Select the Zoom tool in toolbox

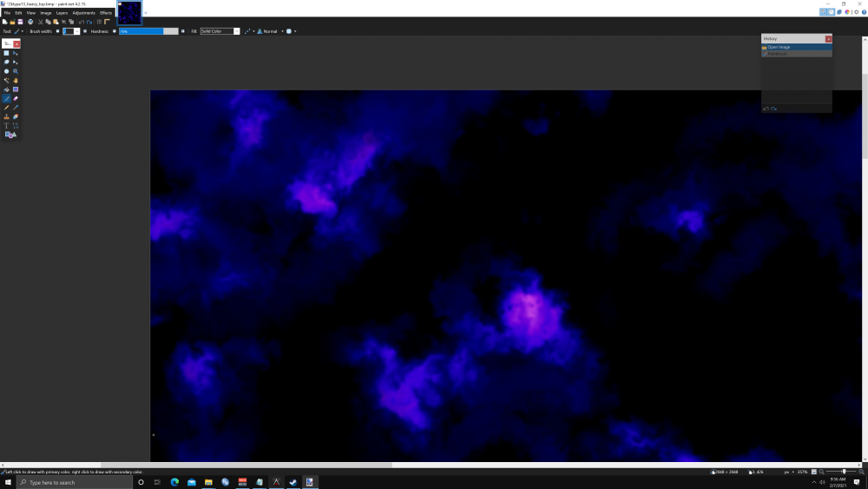pyautogui.click(x=16, y=71)
